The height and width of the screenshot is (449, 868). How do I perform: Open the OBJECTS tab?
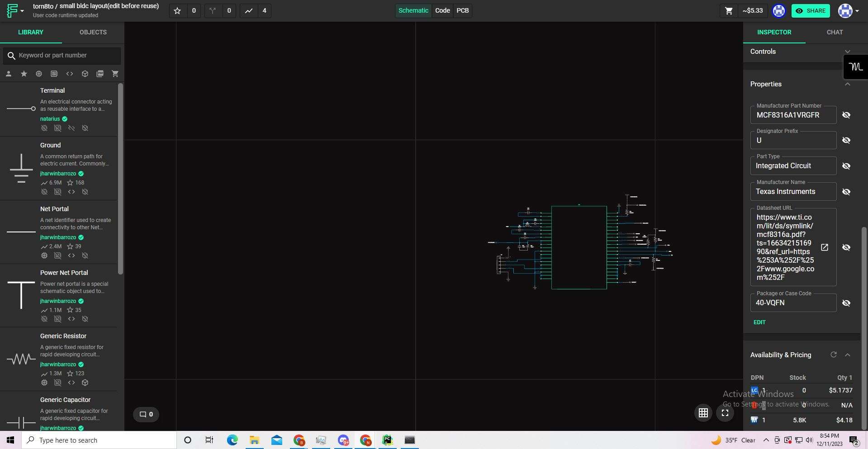click(93, 32)
